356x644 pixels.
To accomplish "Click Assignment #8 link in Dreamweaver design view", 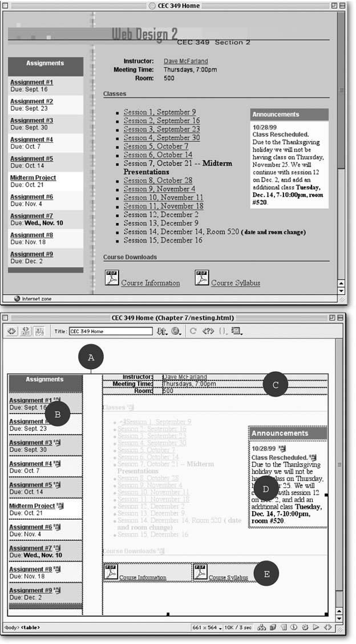I will pos(31,569).
